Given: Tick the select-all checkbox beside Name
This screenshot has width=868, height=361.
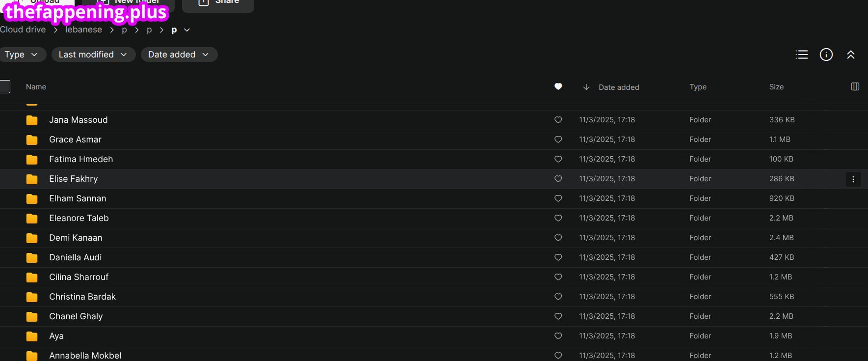Looking at the screenshot, I should [x=4, y=87].
